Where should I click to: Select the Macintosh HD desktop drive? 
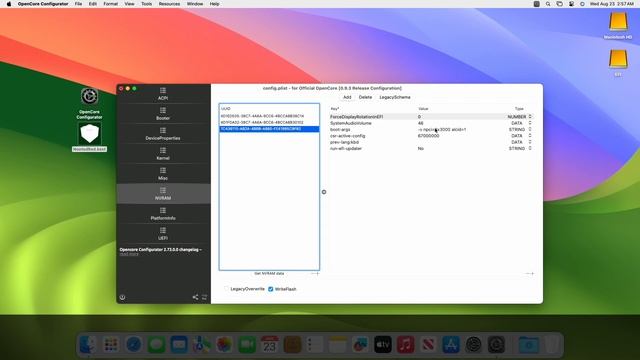tap(618, 22)
